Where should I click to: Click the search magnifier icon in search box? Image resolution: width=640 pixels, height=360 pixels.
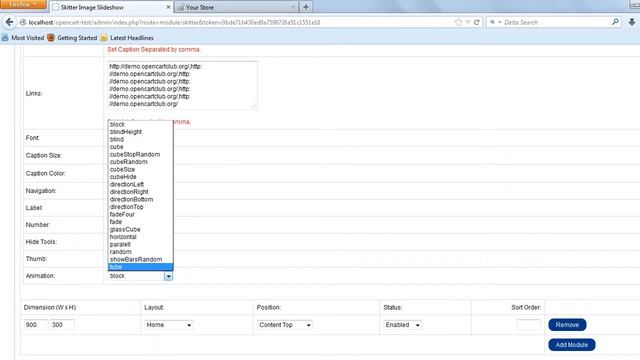coord(615,22)
